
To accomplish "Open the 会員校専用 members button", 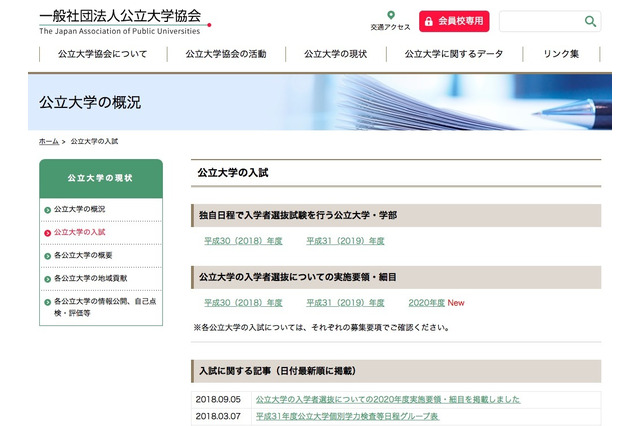I will tap(454, 21).
